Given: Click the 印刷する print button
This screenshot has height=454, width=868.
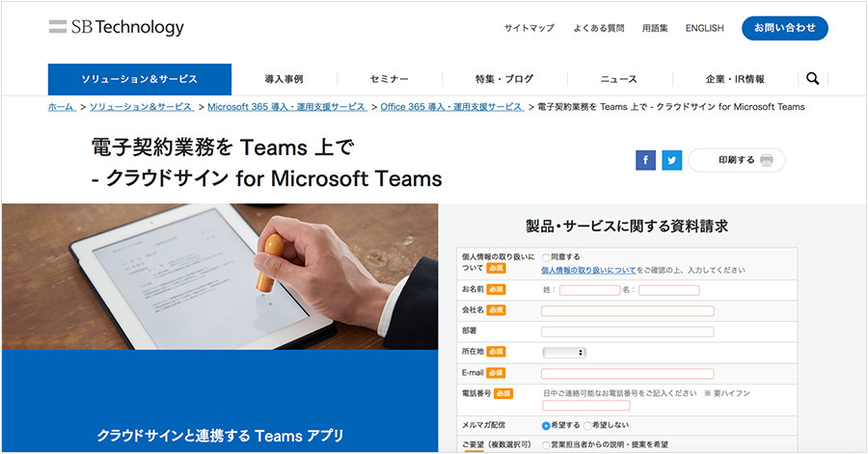Looking at the screenshot, I should 737,160.
